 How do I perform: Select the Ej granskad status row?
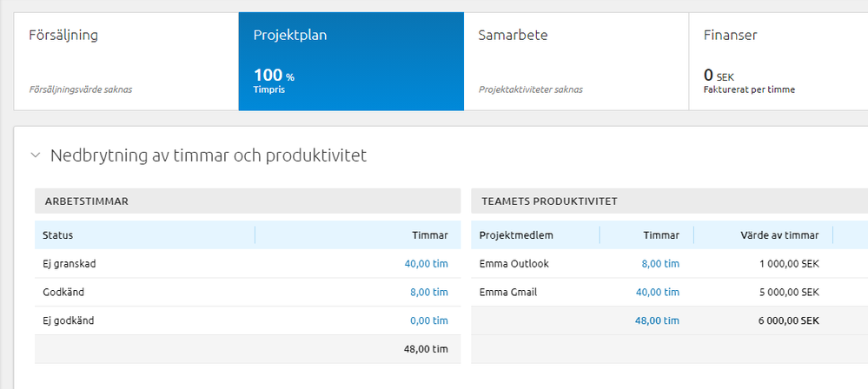[68, 264]
